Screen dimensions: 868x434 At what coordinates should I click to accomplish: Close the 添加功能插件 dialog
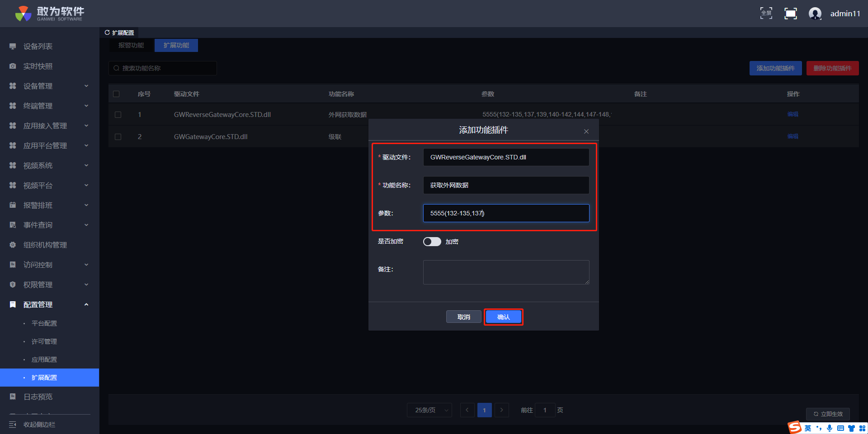pyautogui.click(x=586, y=131)
